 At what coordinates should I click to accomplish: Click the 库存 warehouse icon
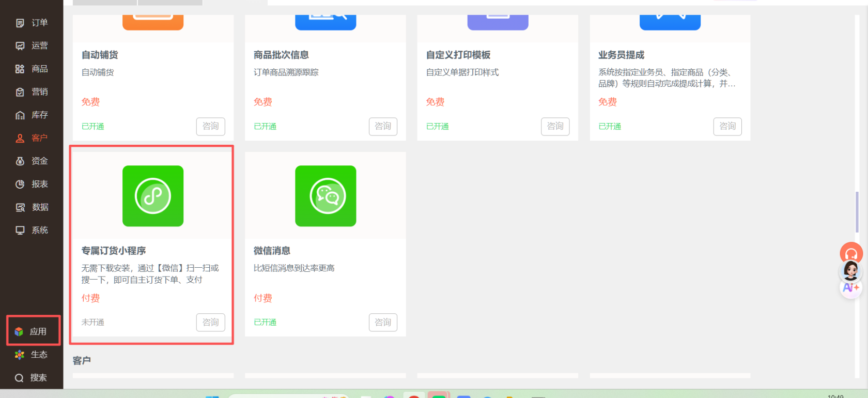(x=20, y=115)
